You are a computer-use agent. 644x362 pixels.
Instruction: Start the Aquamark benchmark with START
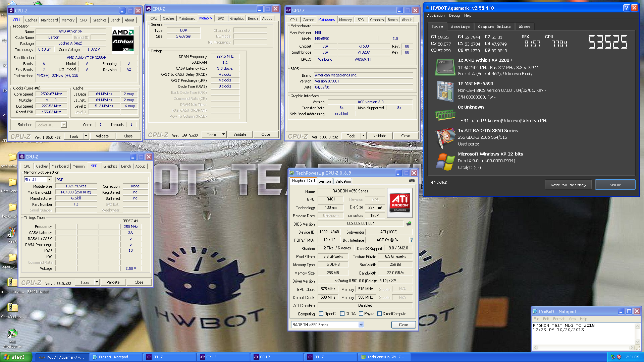coord(615,185)
